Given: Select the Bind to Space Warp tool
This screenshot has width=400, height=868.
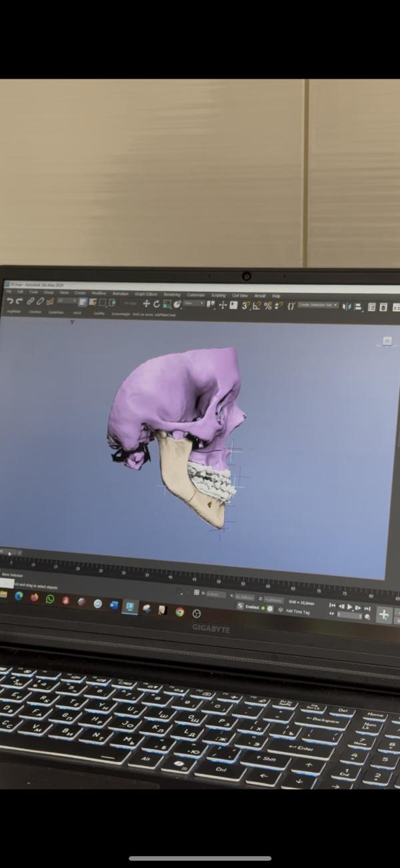Looking at the screenshot, I should click(x=50, y=302).
